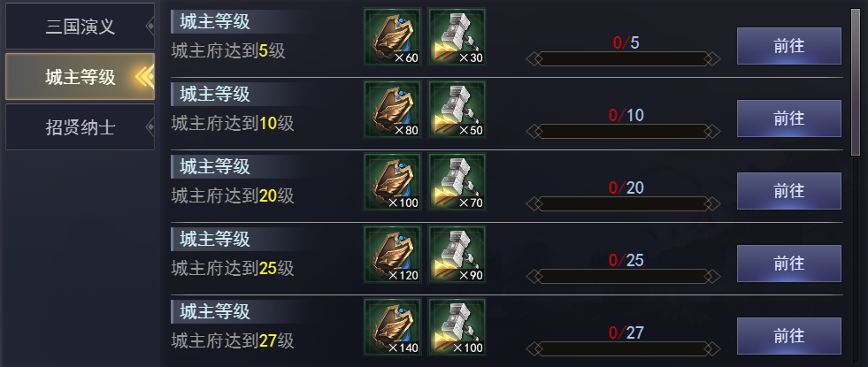The image size is (868, 367).
Task: Select the 城主等级 tab
Action: [x=81, y=76]
